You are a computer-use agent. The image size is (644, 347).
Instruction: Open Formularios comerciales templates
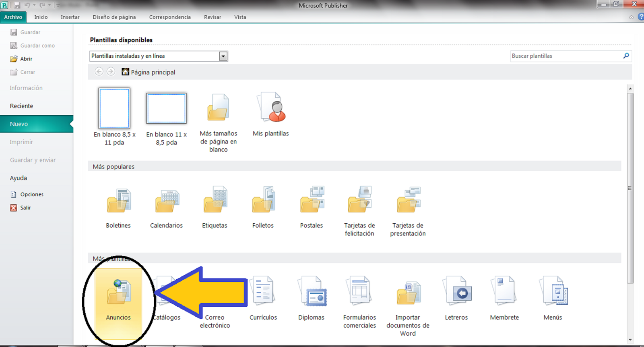pos(359,302)
